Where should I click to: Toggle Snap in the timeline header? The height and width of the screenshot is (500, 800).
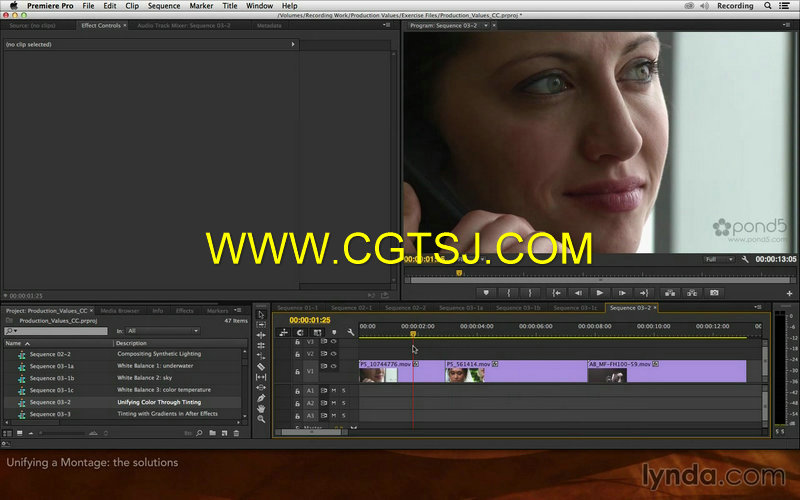(x=300, y=332)
